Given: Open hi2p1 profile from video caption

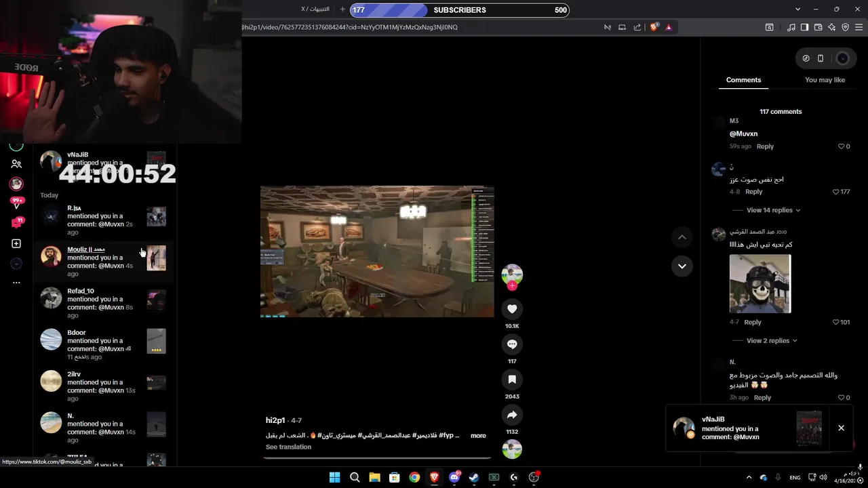Looking at the screenshot, I should (275, 421).
